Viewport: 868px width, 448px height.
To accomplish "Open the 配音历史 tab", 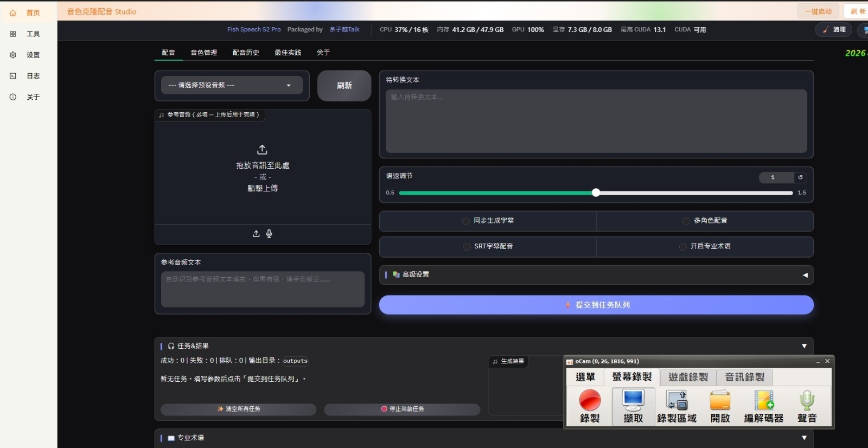I will 246,53.
